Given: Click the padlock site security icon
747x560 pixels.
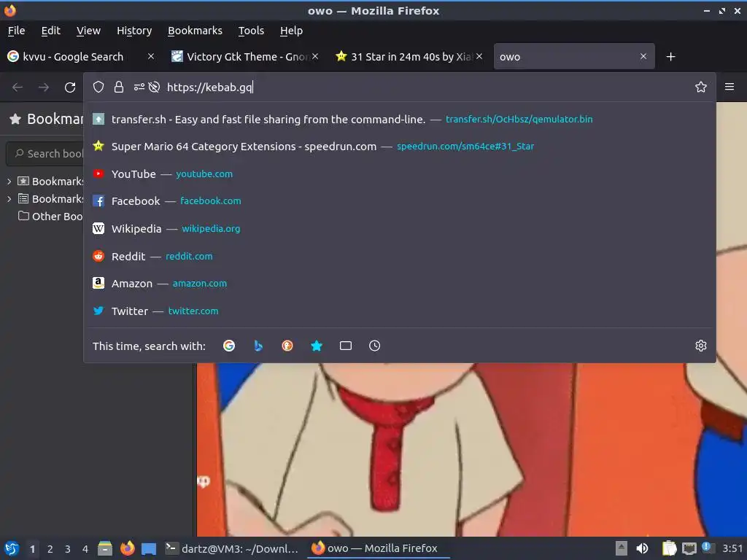Looking at the screenshot, I should pos(119,87).
